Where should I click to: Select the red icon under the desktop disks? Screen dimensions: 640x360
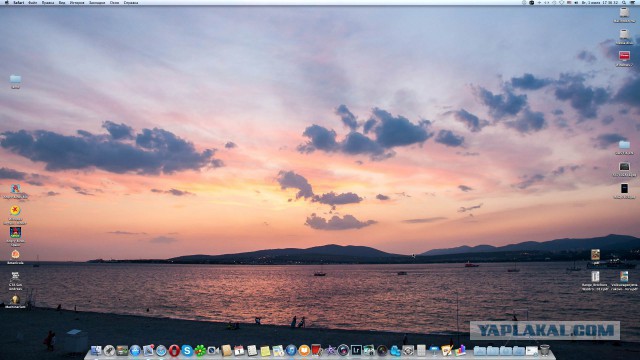tap(624, 56)
